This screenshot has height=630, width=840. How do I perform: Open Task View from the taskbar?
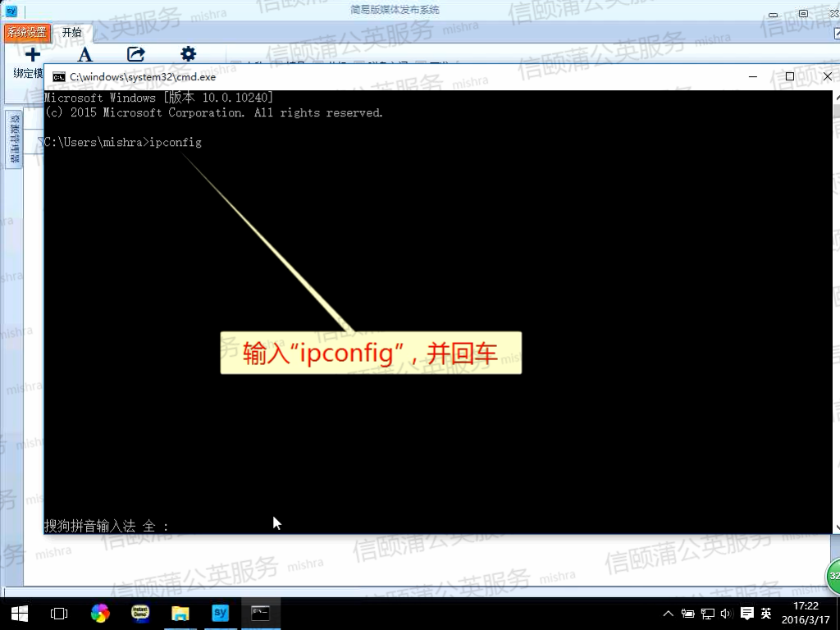[59, 613]
